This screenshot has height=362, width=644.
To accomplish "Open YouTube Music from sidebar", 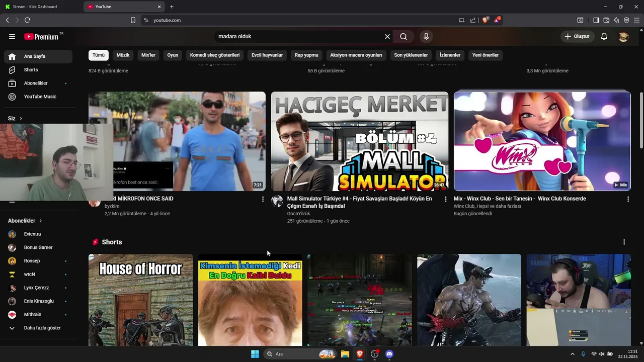I will pyautogui.click(x=39, y=97).
